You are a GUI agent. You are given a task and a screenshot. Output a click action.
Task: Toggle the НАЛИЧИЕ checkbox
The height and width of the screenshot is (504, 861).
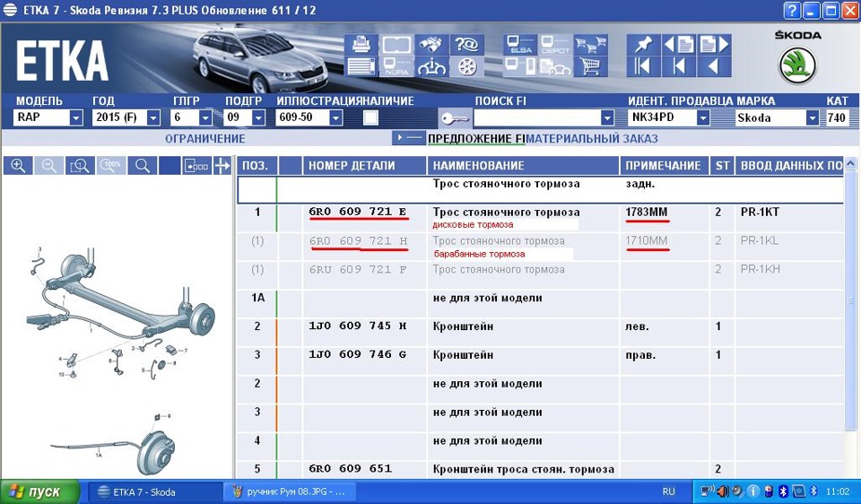click(x=370, y=117)
